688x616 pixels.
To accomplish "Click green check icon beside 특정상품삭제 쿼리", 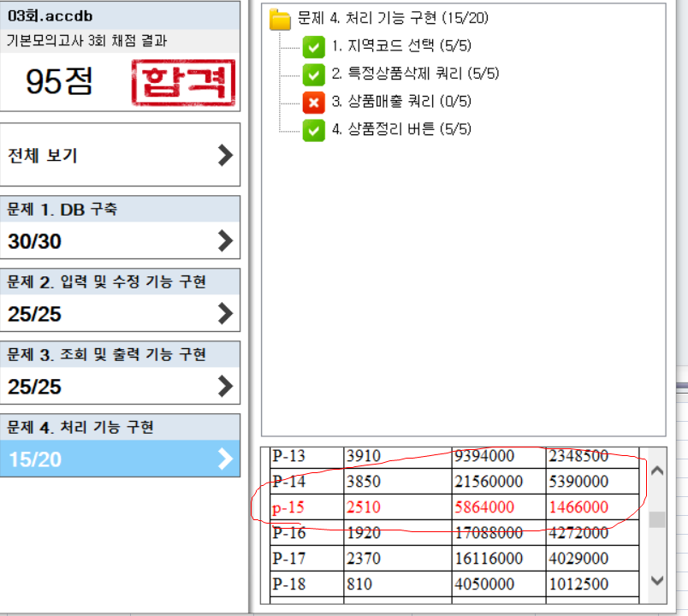I will (313, 74).
